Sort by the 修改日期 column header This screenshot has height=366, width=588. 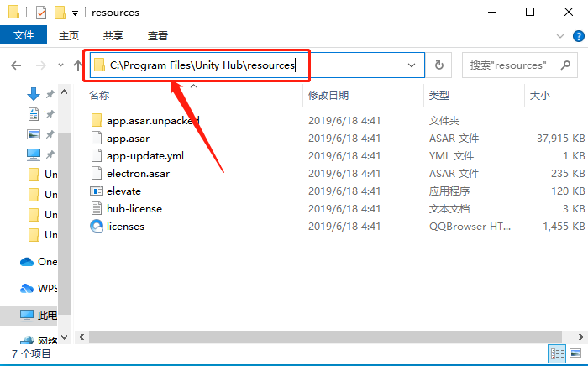pos(328,96)
